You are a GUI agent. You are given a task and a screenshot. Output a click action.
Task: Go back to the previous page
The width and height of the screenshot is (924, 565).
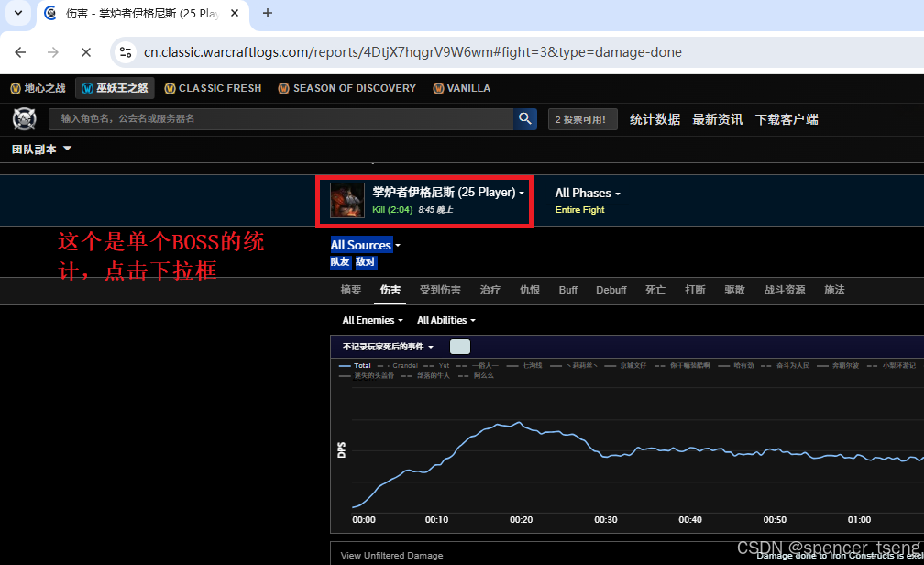tap(20, 52)
